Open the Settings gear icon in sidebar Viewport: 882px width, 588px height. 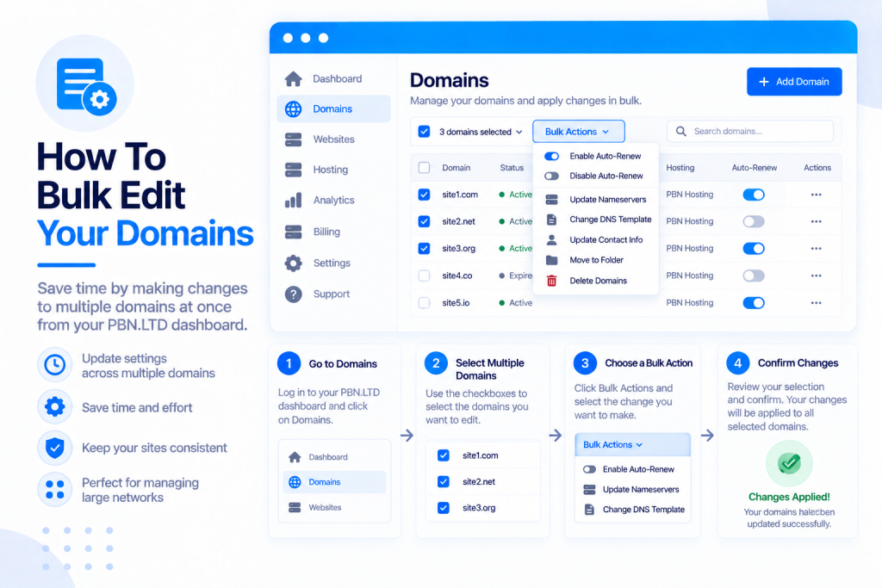pos(293,263)
